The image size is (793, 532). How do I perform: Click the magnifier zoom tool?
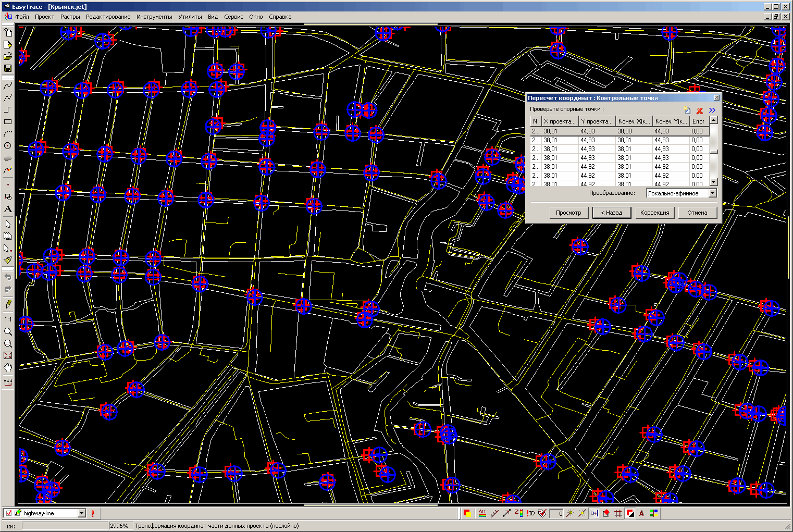[8, 332]
